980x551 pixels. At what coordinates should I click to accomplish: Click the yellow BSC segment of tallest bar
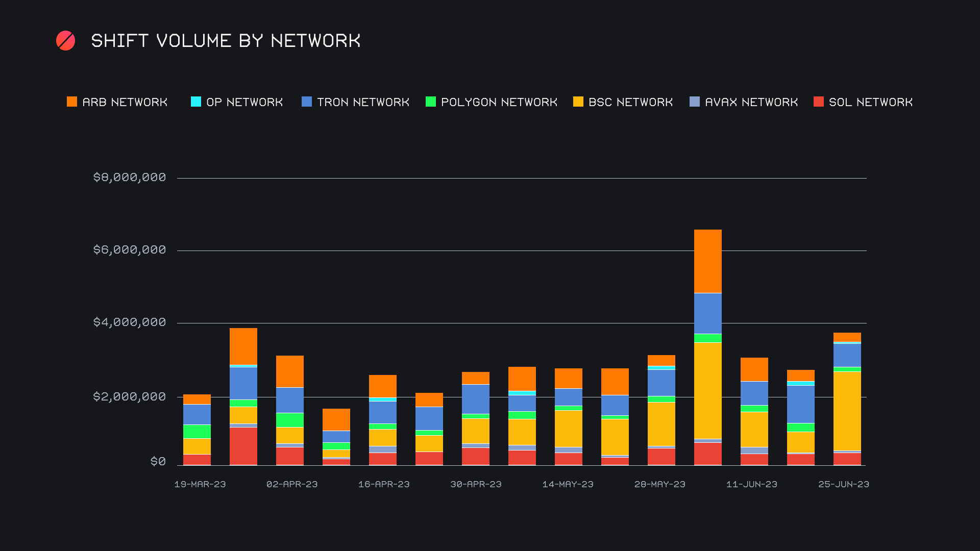click(x=708, y=390)
